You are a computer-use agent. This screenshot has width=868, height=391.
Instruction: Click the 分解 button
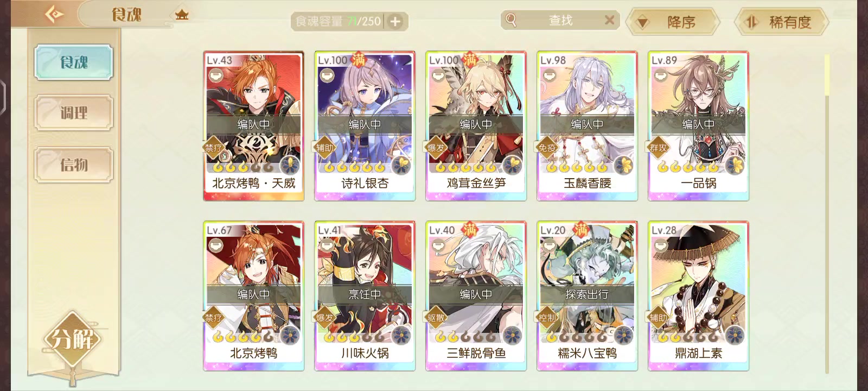coord(73,340)
